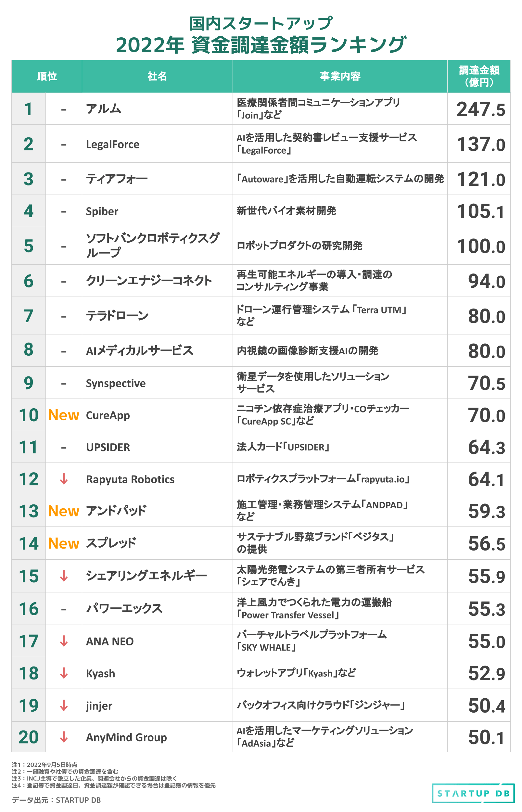Click the 247.5 amount for アルム
Viewport: 522px width, 812px height.
point(480,109)
